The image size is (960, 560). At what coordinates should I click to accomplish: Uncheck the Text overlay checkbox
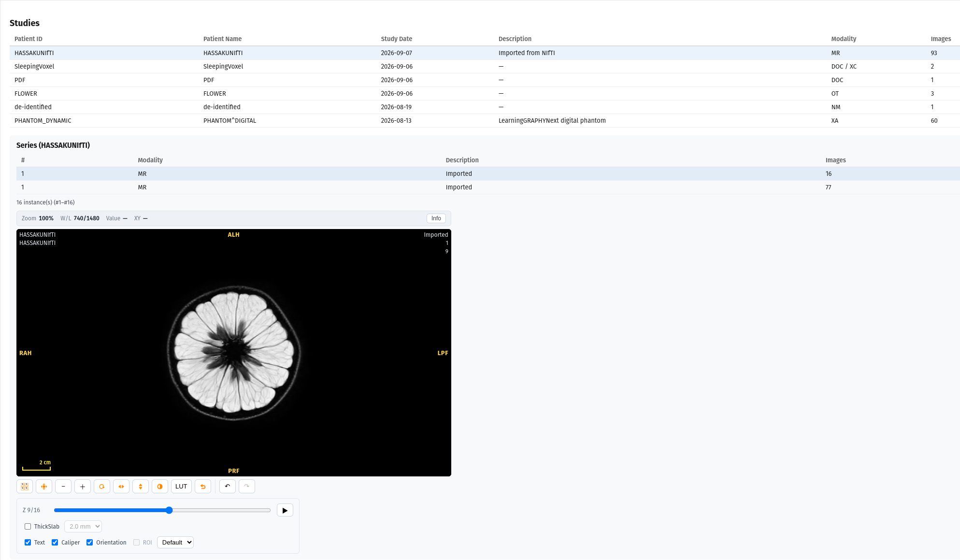[x=28, y=543]
